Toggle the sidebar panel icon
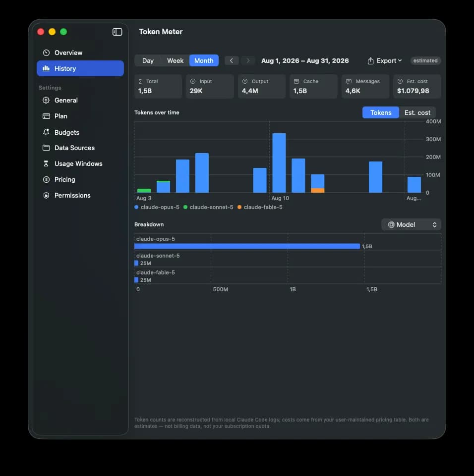474x476 pixels. tap(117, 32)
